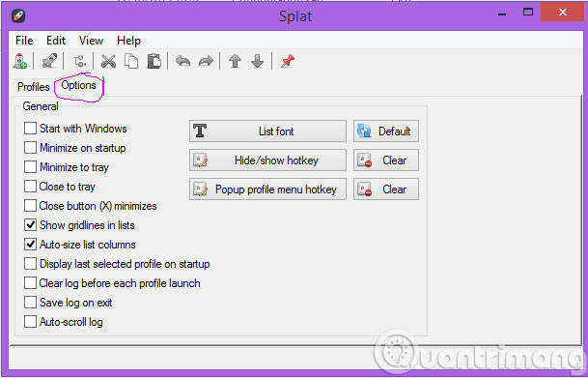Uncheck Show gridlines in lists
588x378 pixels.
(30, 225)
